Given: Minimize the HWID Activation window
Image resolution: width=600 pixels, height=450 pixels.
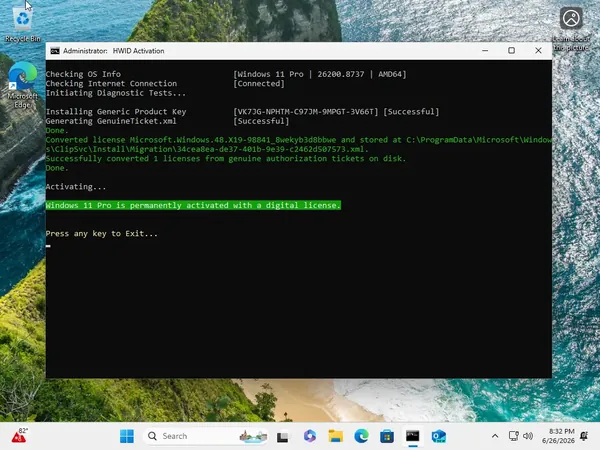Looking at the screenshot, I should [x=485, y=51].
